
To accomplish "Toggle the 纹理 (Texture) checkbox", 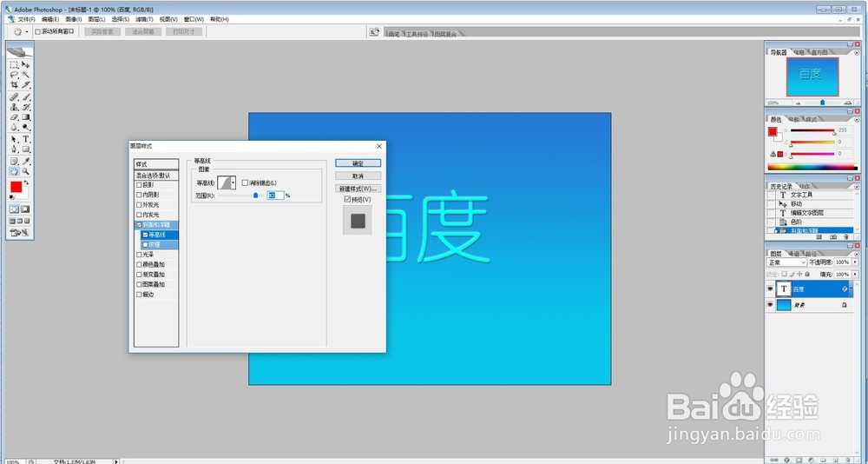I will click(x=146, y=244).
